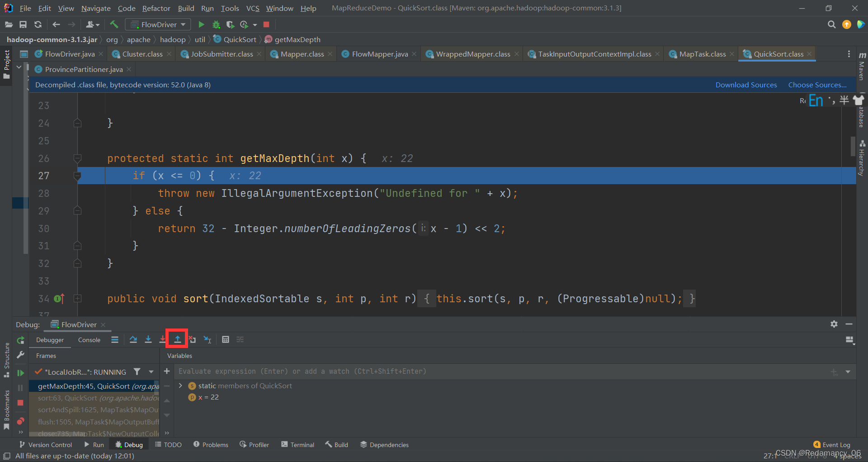Build project with the hammer icon

(114, 24)
